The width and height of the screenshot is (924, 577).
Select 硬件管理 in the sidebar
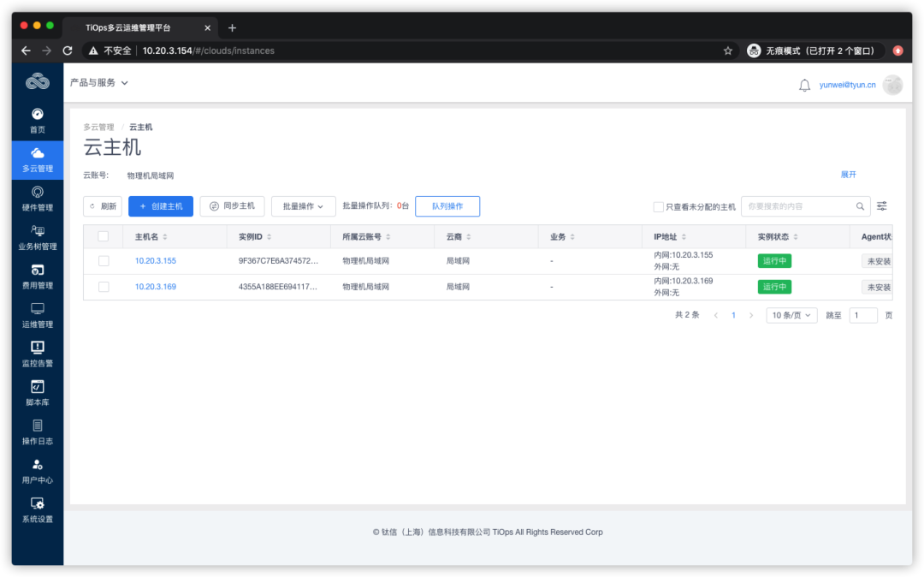(x=37, y=199)
